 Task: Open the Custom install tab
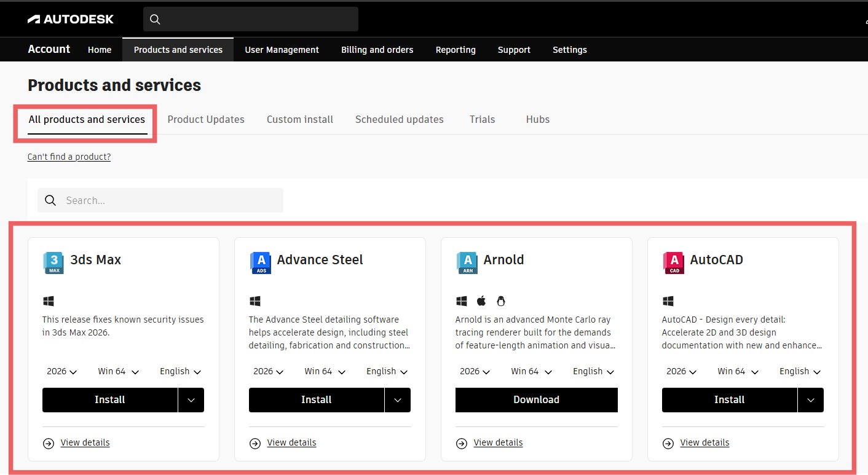pos(300,119)
